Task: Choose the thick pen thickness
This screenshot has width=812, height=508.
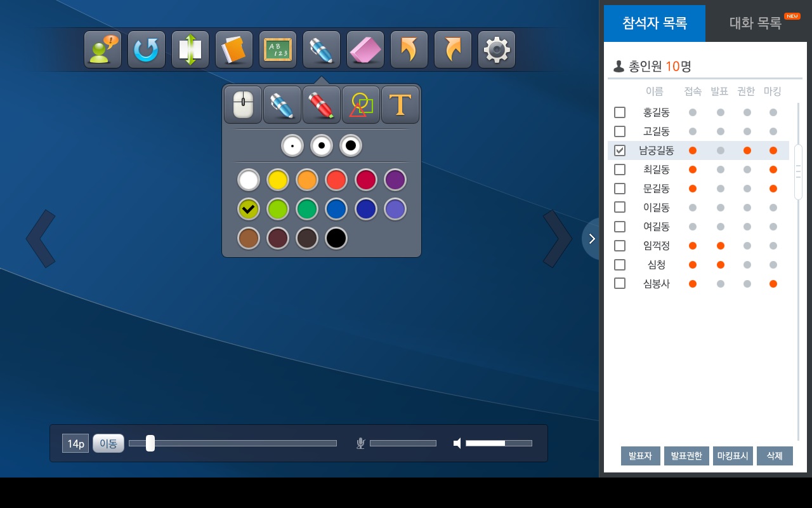Action: point(351,145)
